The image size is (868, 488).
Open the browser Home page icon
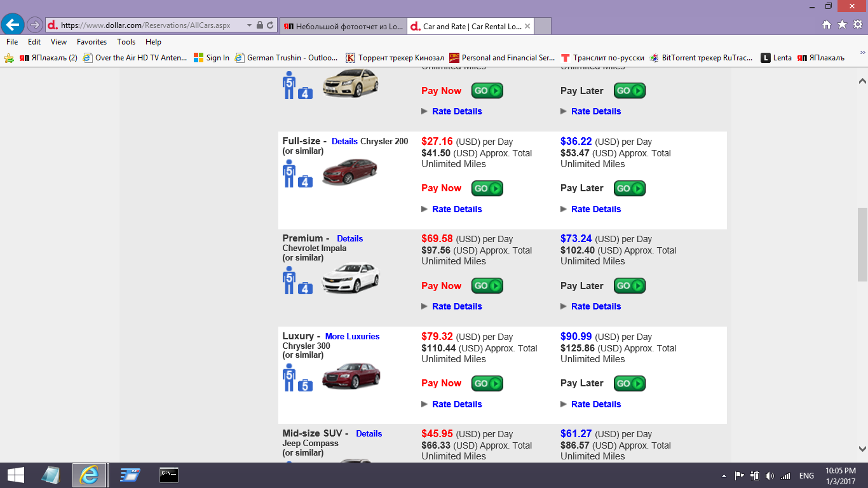(827, 25)
